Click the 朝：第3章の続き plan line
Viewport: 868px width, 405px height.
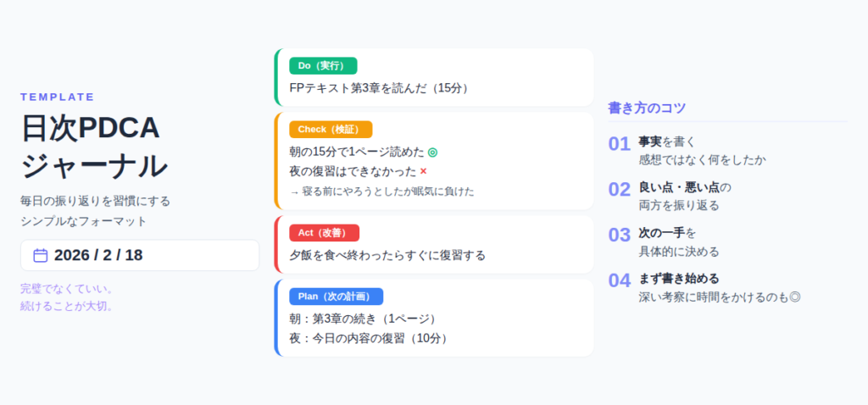point(363,319)
